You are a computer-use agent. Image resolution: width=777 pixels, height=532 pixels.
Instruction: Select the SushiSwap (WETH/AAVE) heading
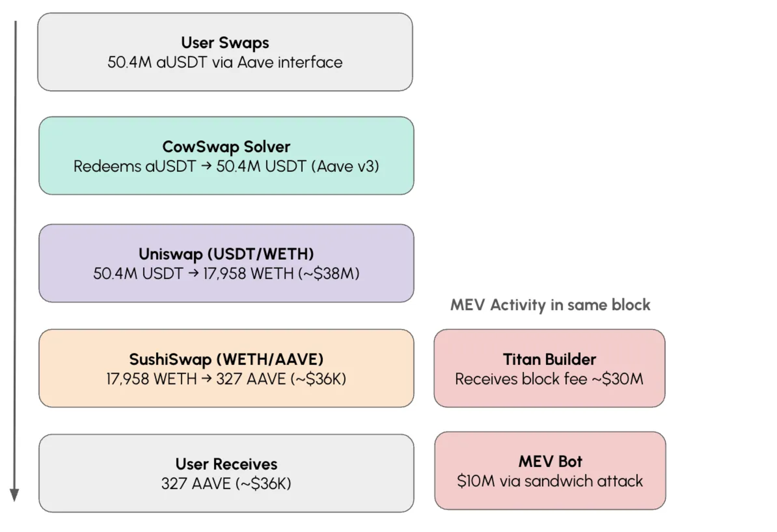coord(226,359)
